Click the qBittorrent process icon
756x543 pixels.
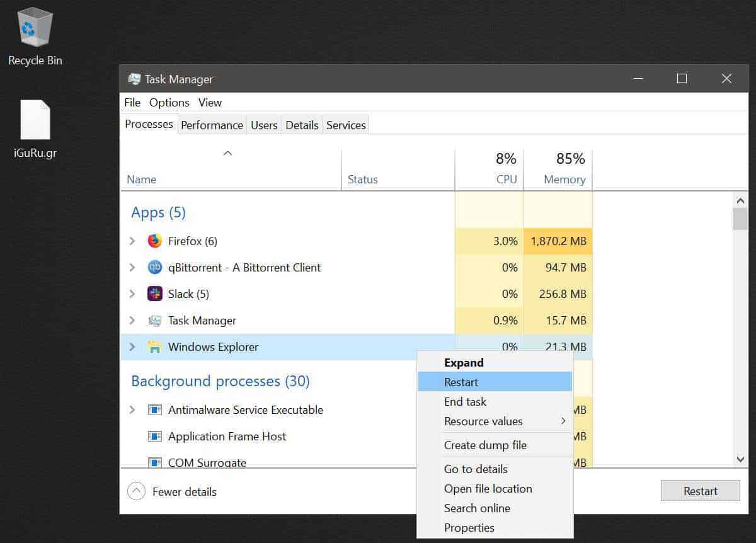(154, 267)
